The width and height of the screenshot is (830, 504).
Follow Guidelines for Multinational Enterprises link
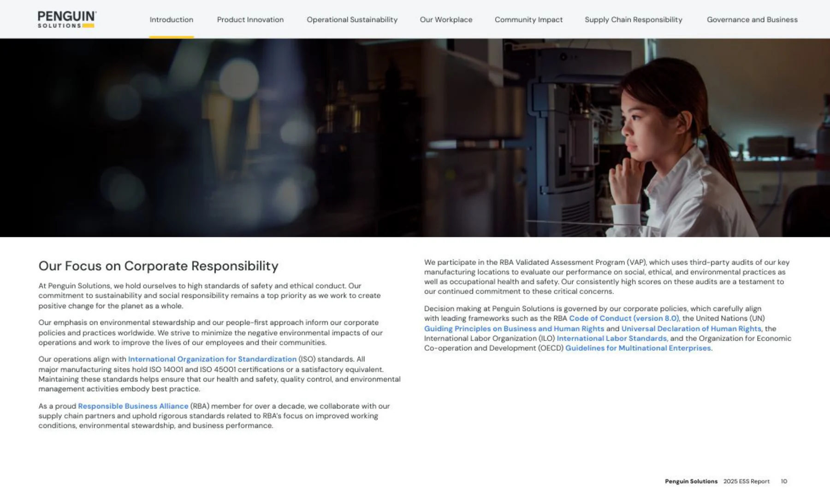click(x=638, y=348)
